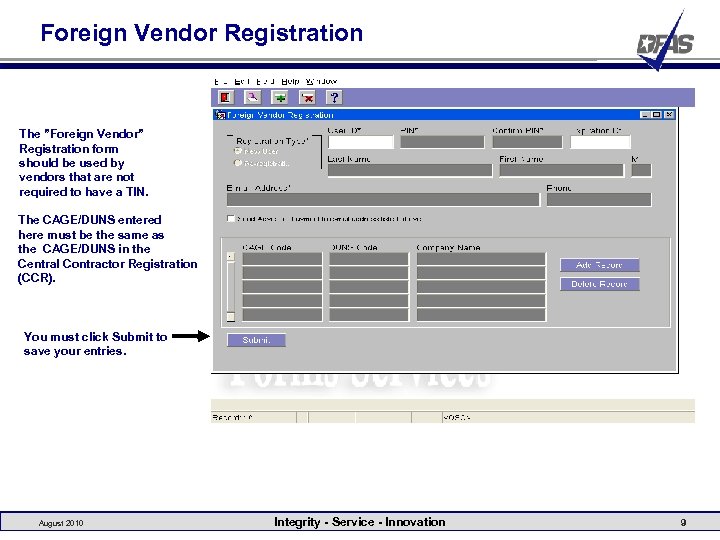The width and height of the screenshot is (720, 540).
Task: Click the User ID input field
Action: click(x=361, y=142)
